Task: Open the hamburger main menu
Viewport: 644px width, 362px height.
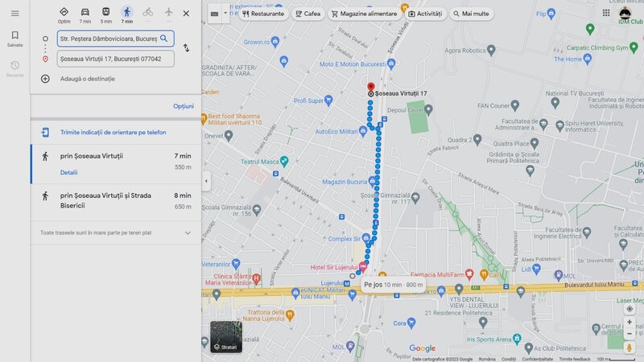Action: coord(14,14)
